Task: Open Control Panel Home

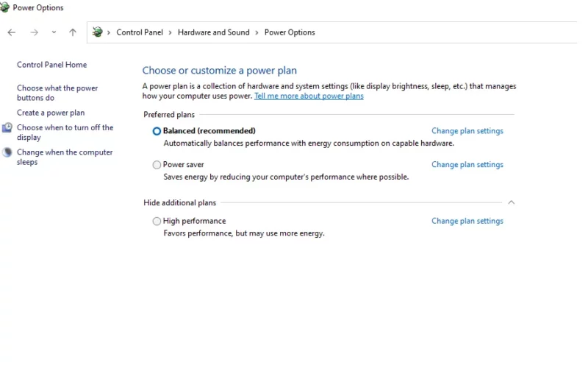Action: [51, 65]
